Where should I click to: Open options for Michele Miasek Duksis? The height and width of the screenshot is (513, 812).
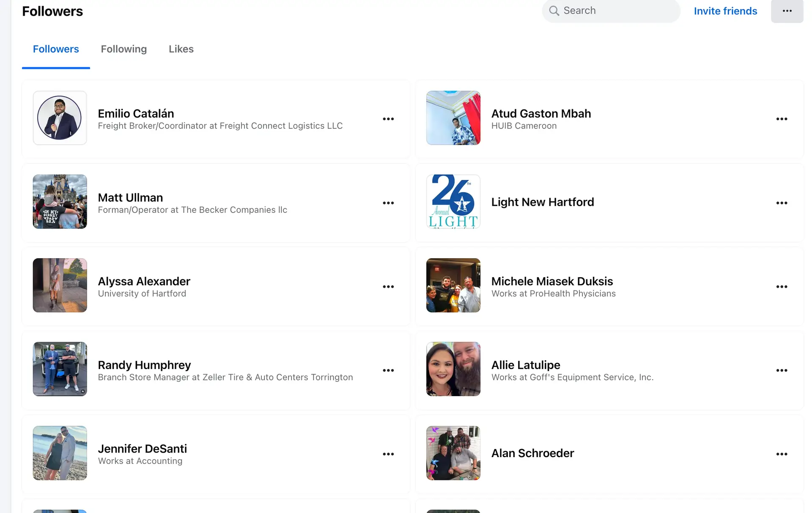click(782, 287)
